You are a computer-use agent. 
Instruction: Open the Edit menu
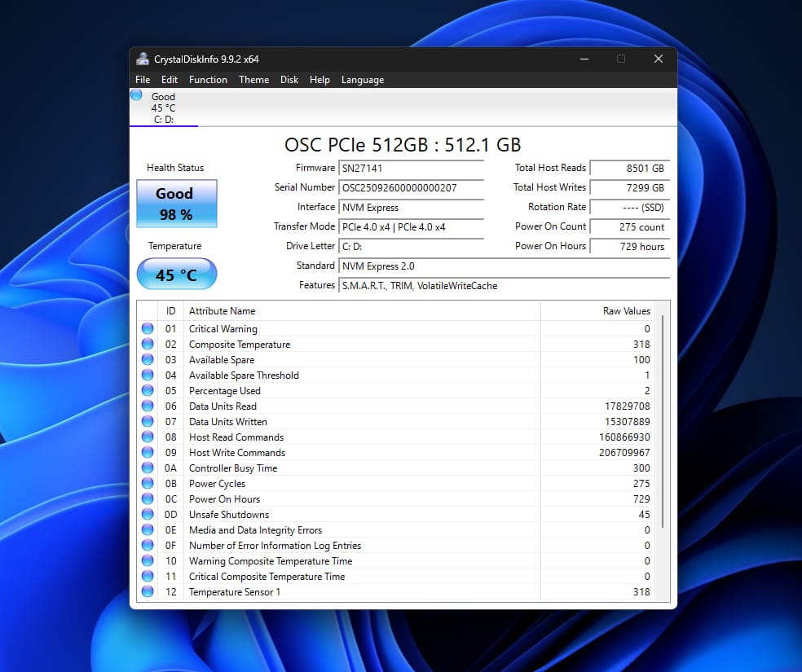[x=170, y=80]
